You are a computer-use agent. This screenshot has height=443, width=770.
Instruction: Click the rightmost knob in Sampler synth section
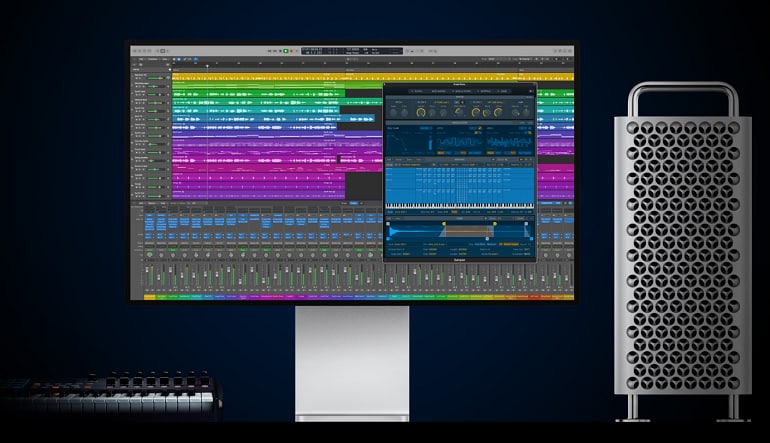point(526,112)
